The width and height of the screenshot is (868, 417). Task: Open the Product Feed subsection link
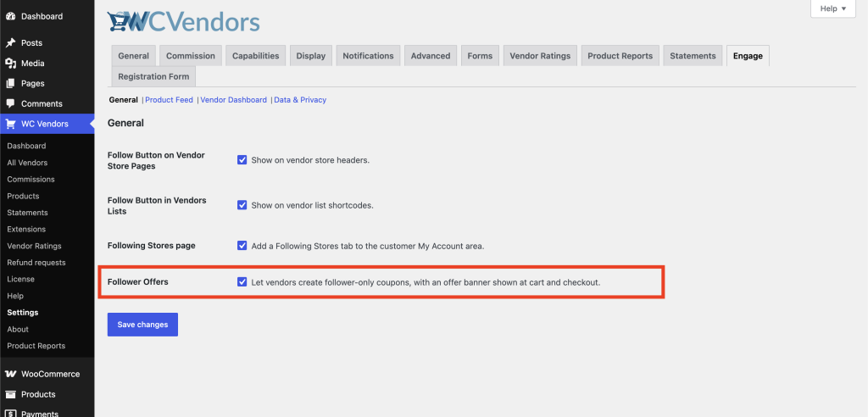tap(169, 100)
